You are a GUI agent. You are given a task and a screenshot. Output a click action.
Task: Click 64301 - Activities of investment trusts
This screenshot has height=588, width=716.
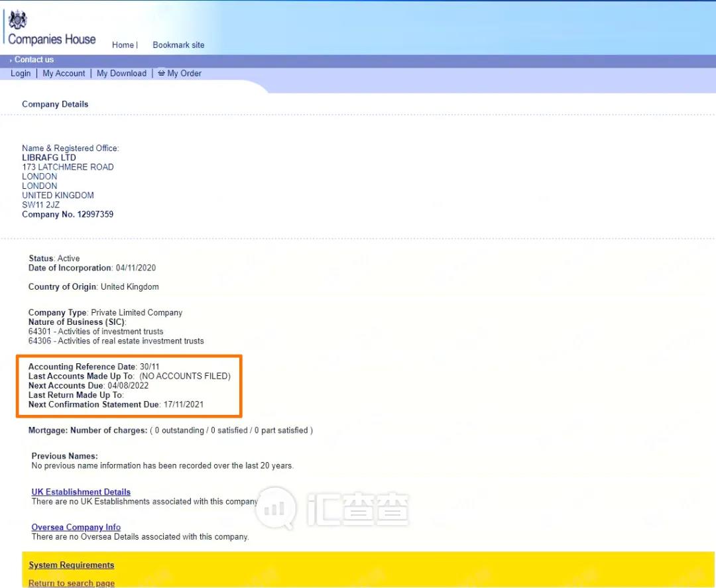95,331
